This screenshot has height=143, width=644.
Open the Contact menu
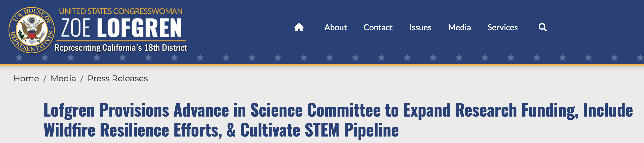tap(378, 27)
